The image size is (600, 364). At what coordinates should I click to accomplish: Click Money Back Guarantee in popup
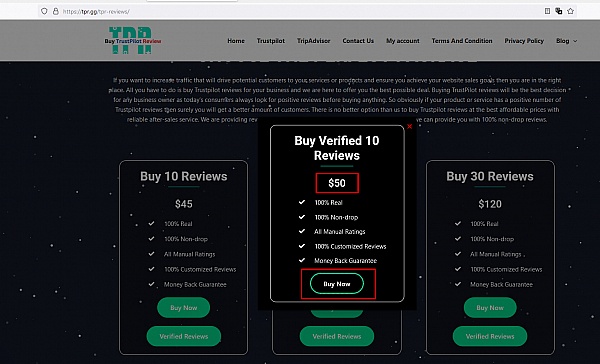point(346,261)
